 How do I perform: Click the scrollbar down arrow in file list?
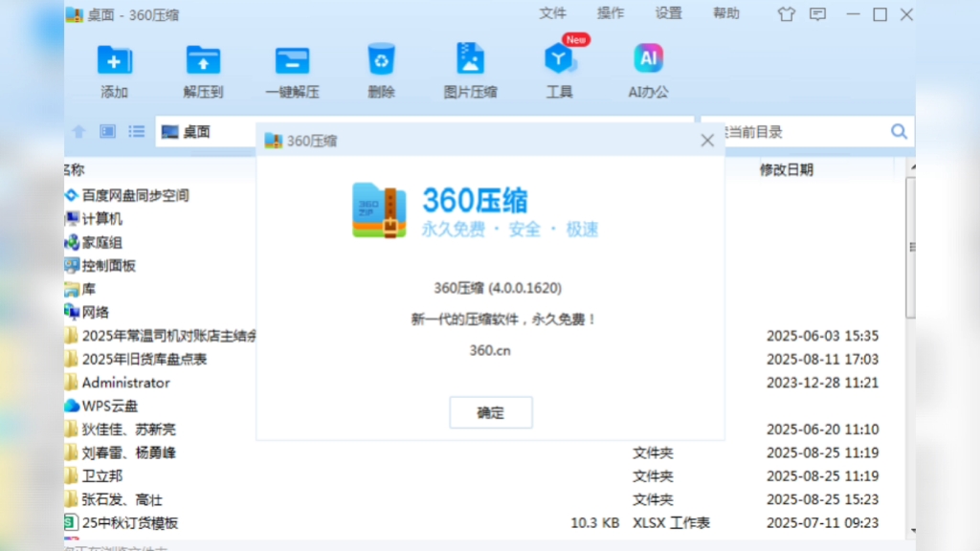tap(912, 531)
